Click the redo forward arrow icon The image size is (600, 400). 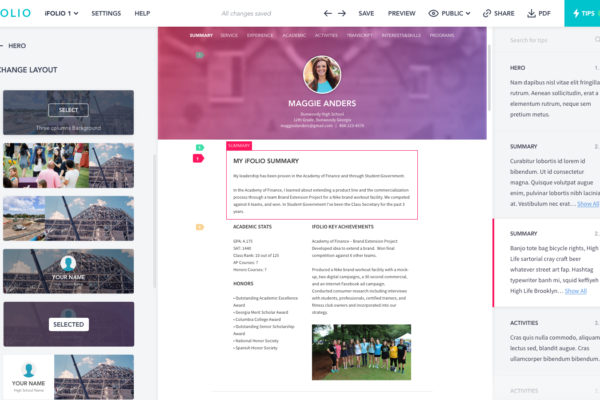coord(342,13)
